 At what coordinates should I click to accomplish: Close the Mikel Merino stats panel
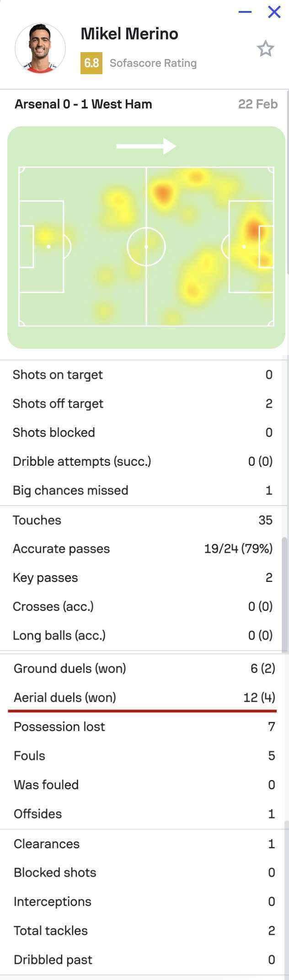pyautogui.click(x=274, y=12)
